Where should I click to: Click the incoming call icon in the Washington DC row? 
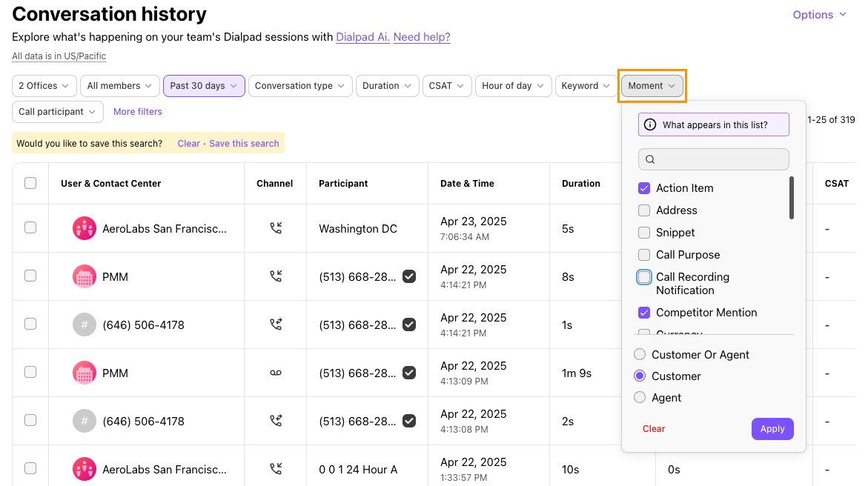click(x=276, y=228)
